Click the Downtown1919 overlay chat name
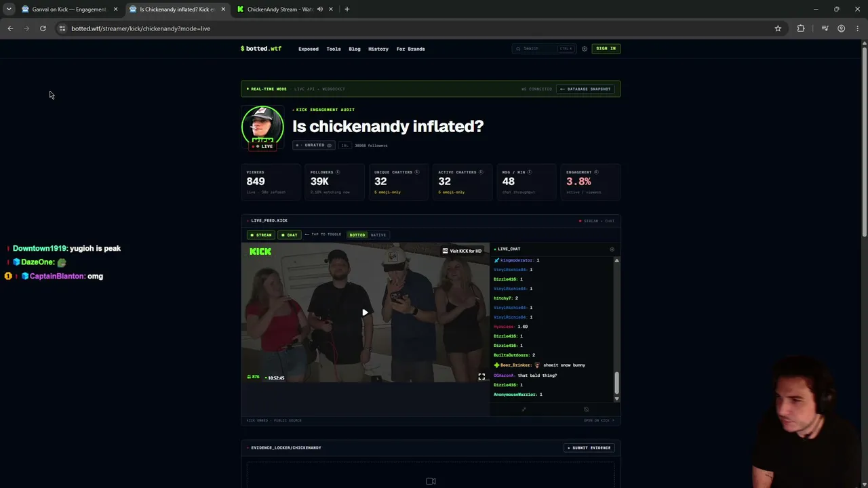 40,249
